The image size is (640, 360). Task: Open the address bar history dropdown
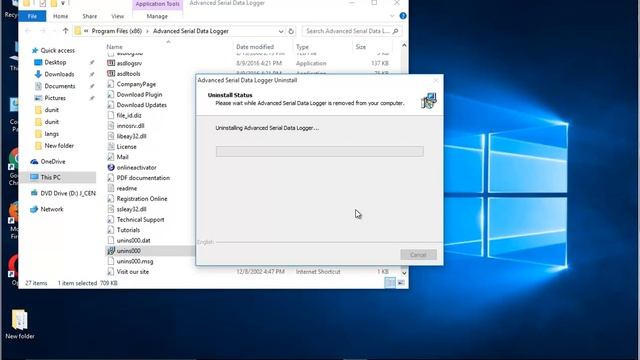[281, 31]
